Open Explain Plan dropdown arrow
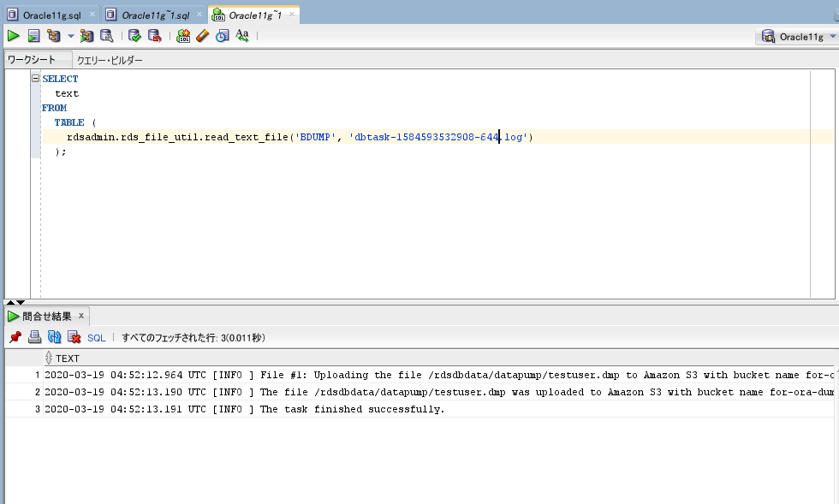This screenshot has width=839, height=504. click(x=70, y=37)
